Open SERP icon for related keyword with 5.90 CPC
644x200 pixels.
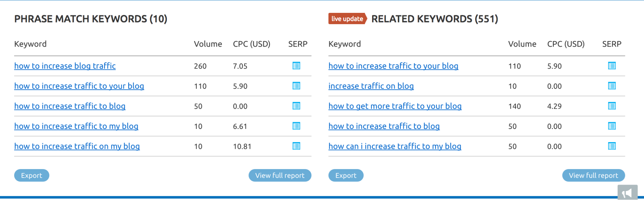[611, 66]
